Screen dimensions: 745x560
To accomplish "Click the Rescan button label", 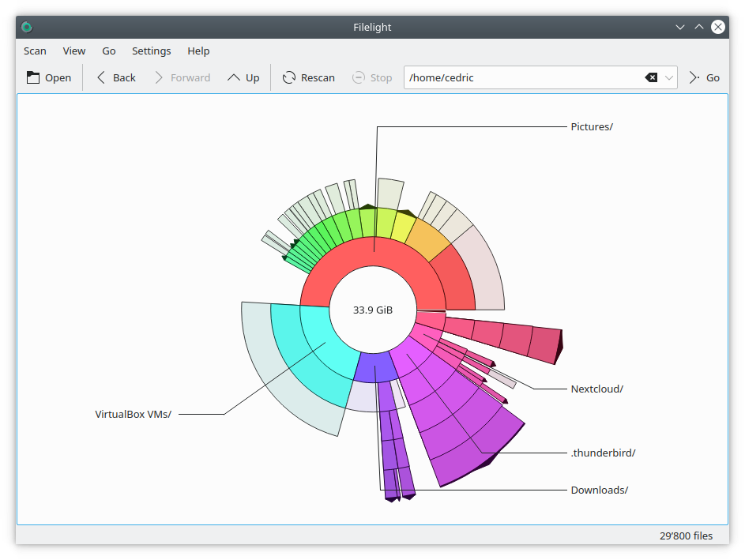I will [318, 78].
